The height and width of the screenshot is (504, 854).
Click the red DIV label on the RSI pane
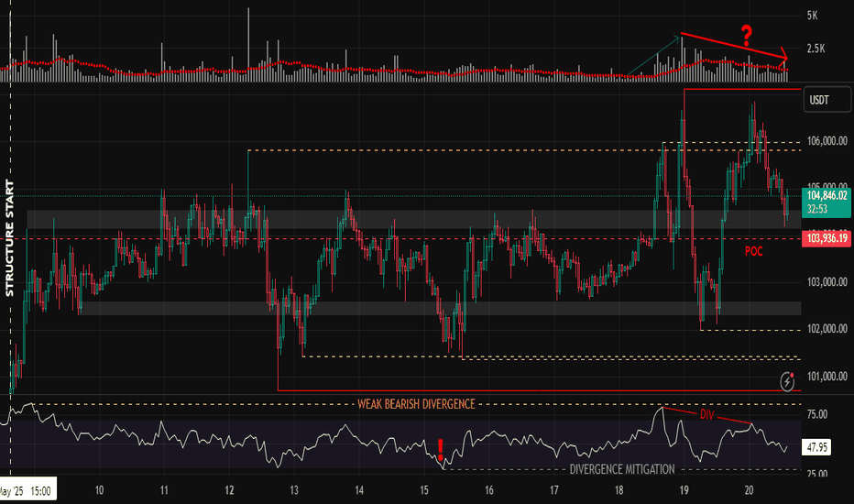[707, 414]
